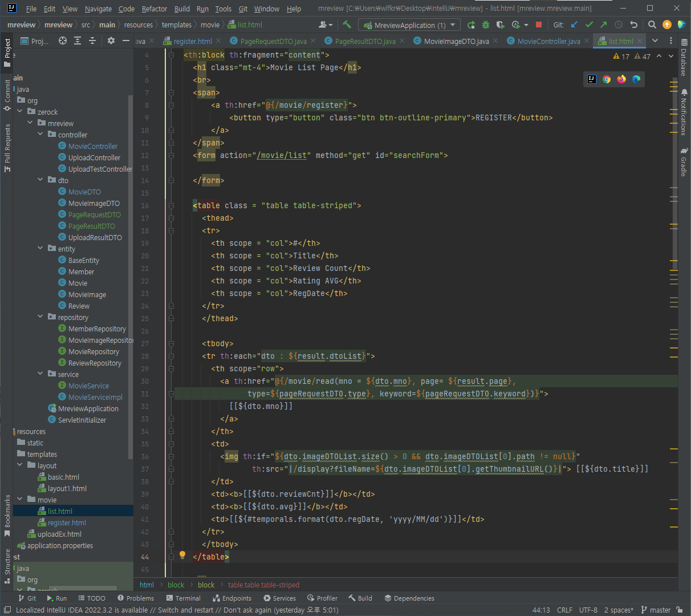Screen dimensions: 691x616
Task: Run with coverage using the shield icon
Action: pos(501,25)
